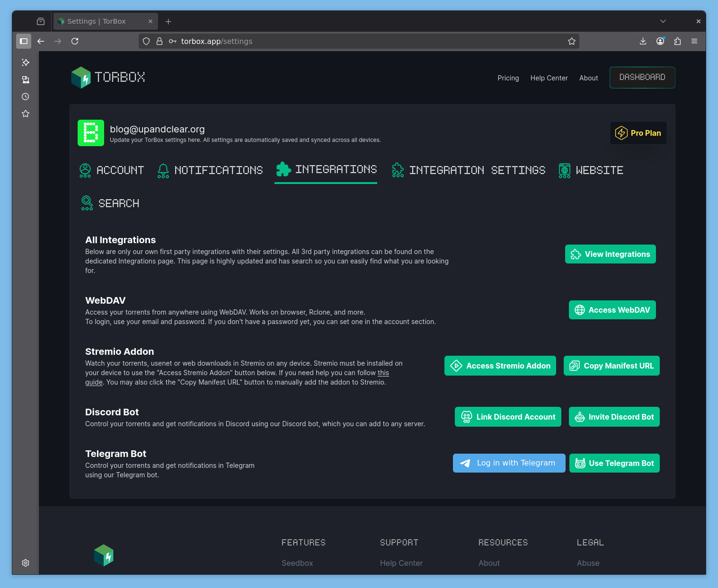The image size is (718, 588).
Task: Click the 'Telegram Bot' heading
Action: point(115,454)
